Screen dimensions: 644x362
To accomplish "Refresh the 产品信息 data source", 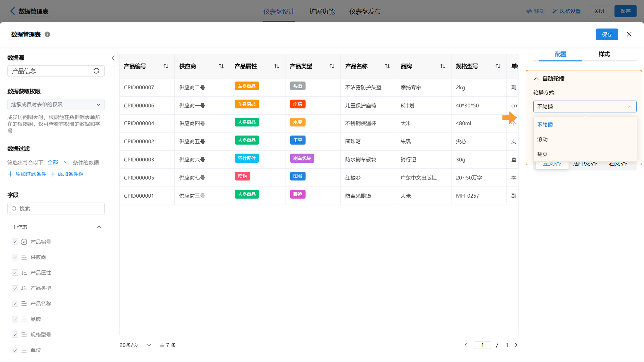I will pyautogui.click(x=96, y=71).
